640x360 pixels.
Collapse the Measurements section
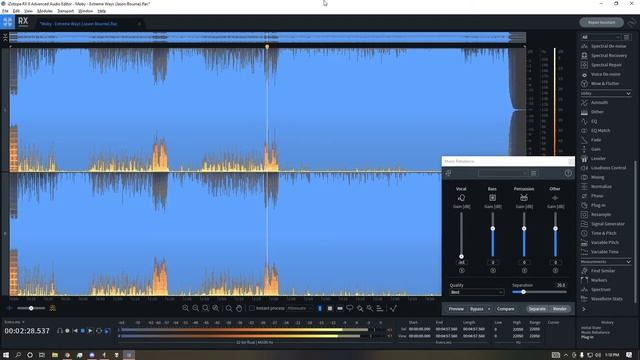coord(628,262)
